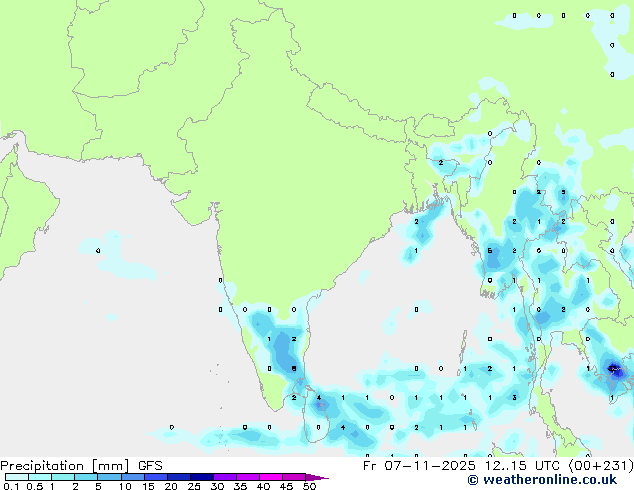The width and height of the screenshot is (634, 490).
Task: Click the 'Precipitation [mm] GFS' title text
Action: [x=81, y=466]
